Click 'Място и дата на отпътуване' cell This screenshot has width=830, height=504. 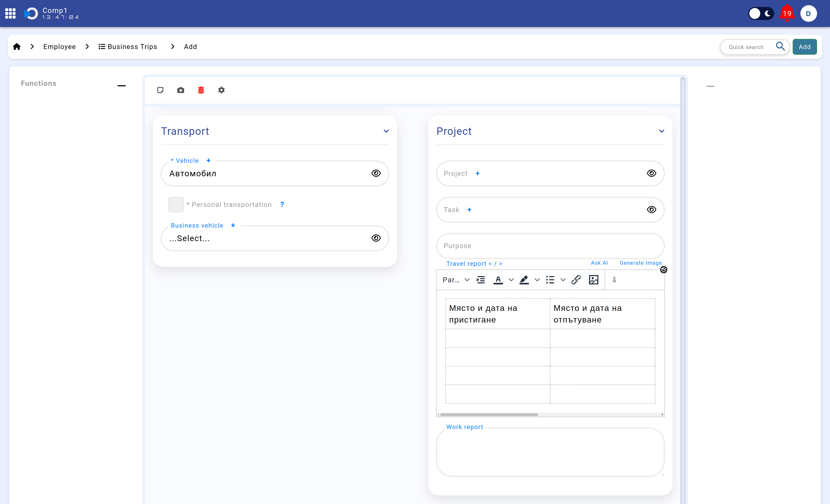pyautogui.click(x=602, y=314)
